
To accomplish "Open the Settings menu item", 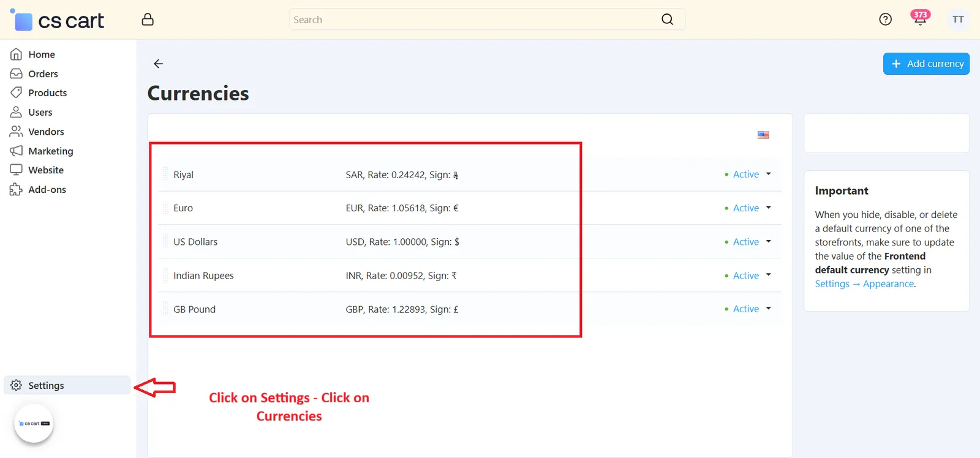I will (x=67, y=385).
